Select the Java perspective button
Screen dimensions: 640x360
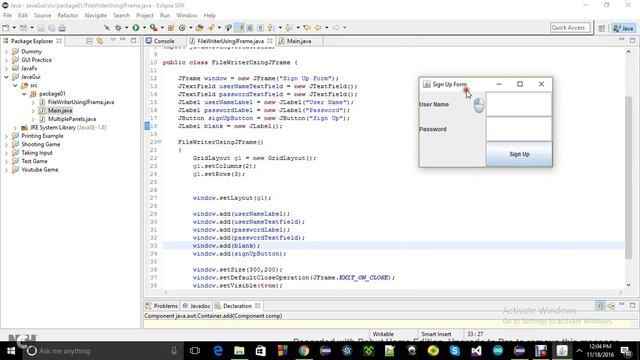(624, 28)
